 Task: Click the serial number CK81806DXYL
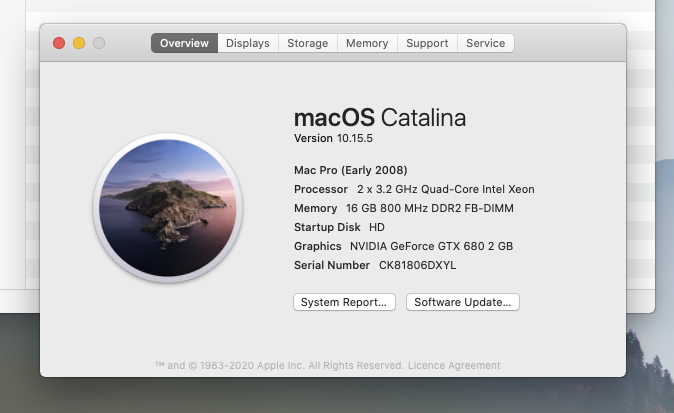417,265
